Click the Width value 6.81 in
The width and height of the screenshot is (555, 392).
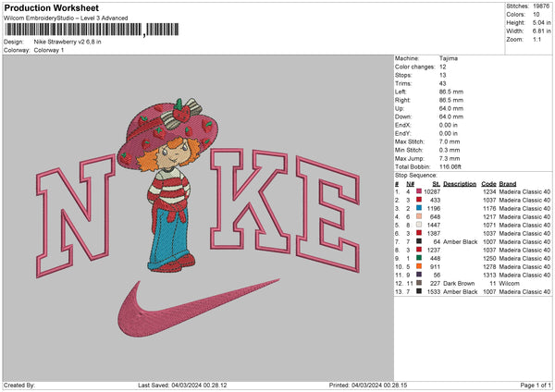[541, 31]
